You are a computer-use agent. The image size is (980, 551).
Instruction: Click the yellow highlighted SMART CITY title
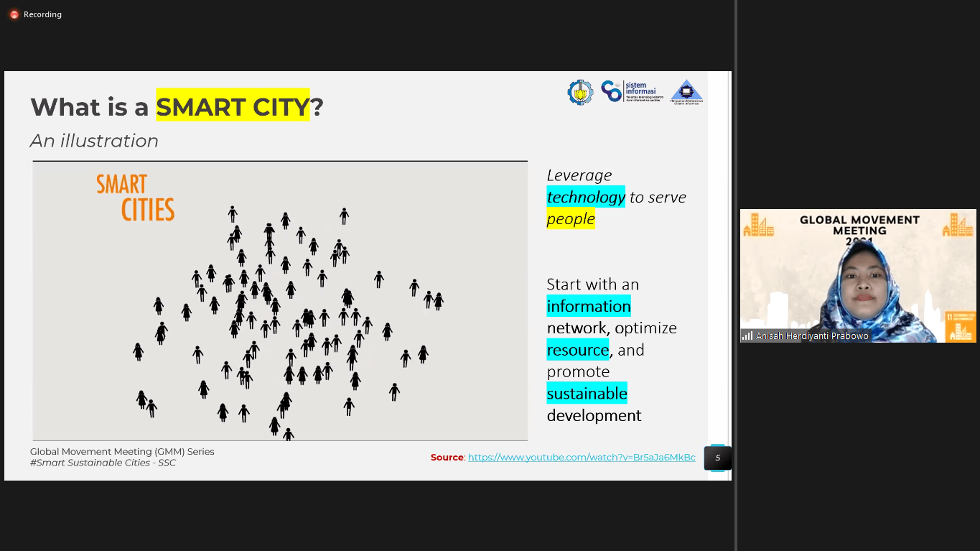[233, 106]
